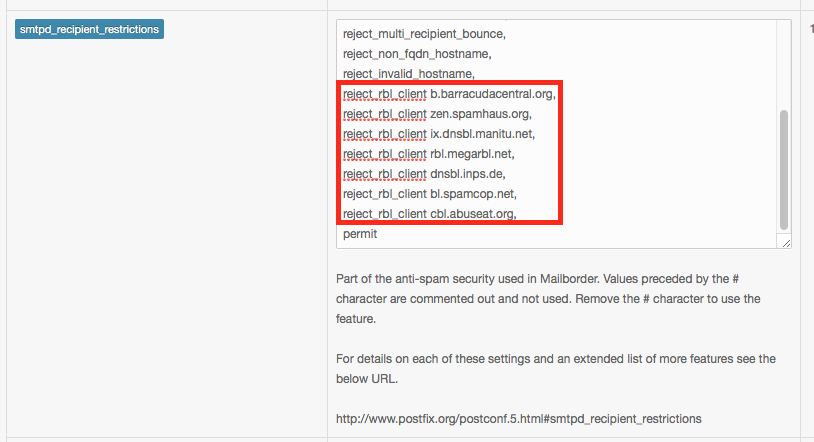Click the bl.spamcop.net entry

pos(473,194)
